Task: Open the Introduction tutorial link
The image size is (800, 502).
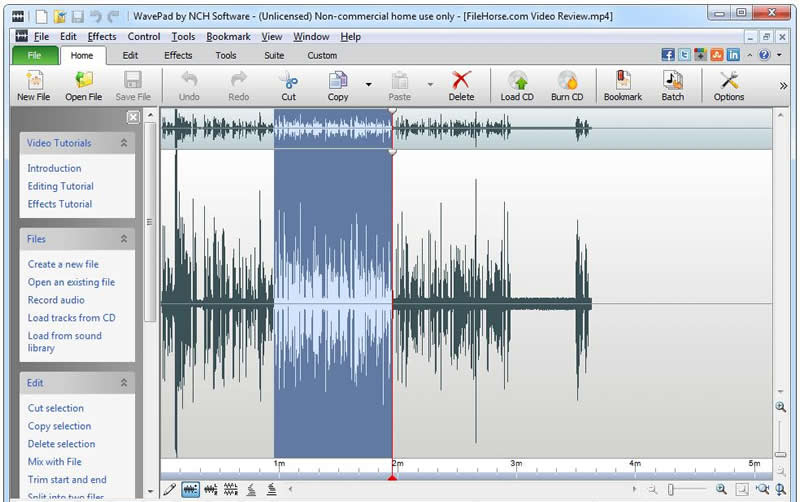Action: click(x=54, y=168)
